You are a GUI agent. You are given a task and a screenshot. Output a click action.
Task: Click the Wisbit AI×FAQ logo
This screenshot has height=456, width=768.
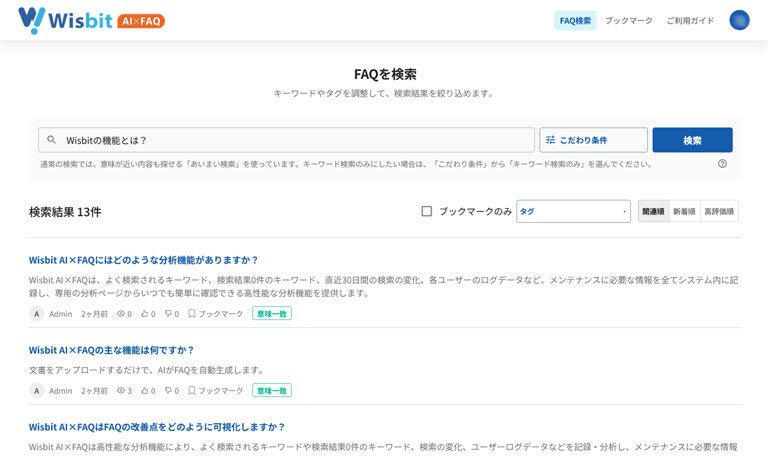91,21
